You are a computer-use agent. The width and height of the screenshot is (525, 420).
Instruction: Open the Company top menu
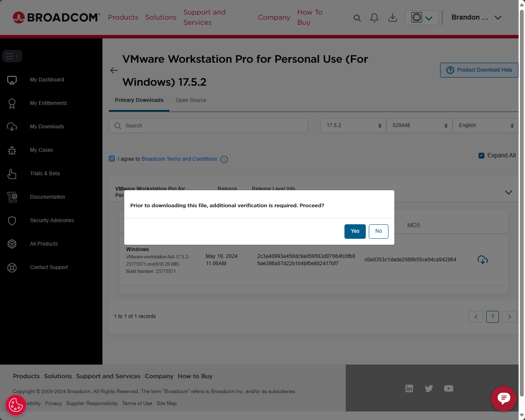pos(274,17)
